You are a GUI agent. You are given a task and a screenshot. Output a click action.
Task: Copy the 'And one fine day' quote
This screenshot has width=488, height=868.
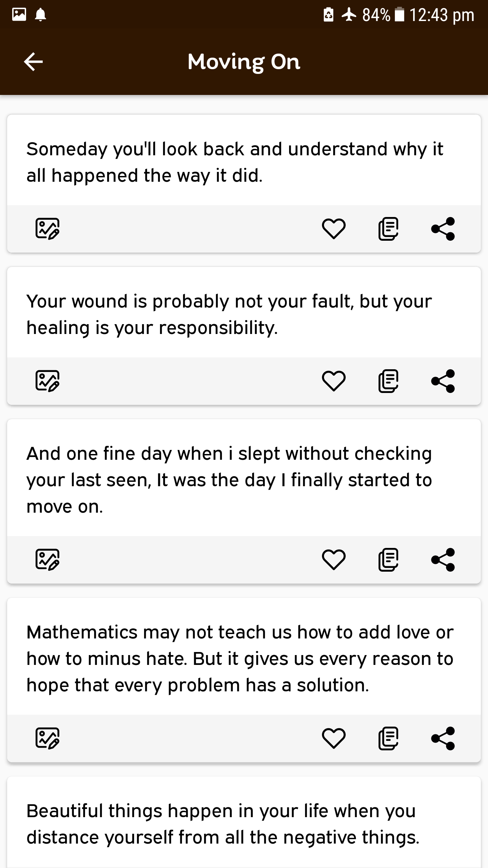coord(388,560)
